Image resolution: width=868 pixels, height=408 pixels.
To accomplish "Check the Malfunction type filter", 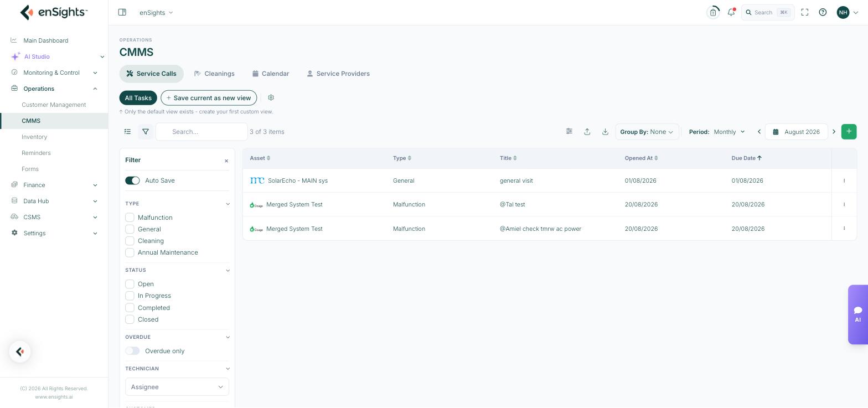I will tap(130, 218).
